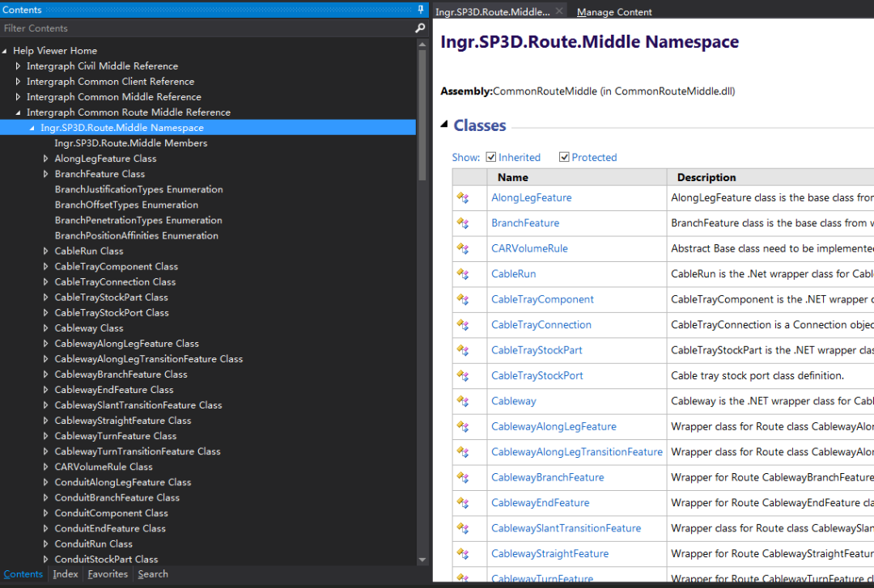Click the class icon beside CablewayBranchFeature row
Viewport: 874px width, 588px height.
click(463, 478)
